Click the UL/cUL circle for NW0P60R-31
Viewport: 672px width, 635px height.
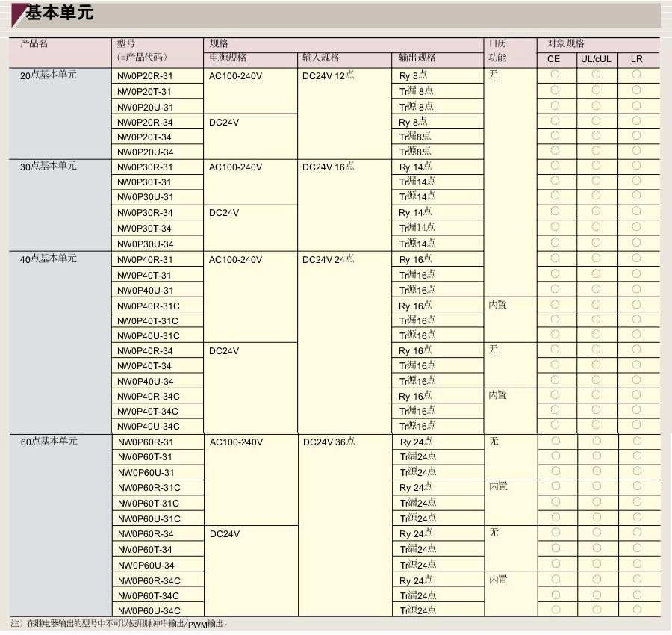coord(597,441)
